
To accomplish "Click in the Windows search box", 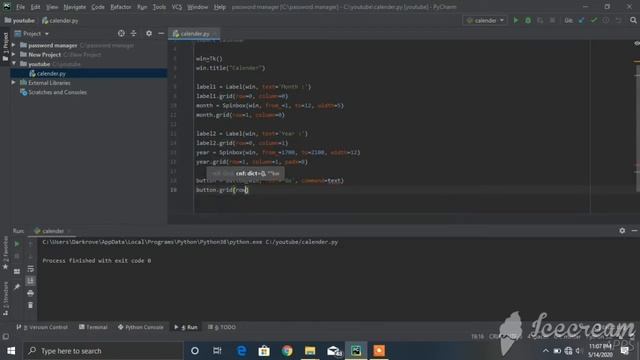I will [x=104, y=351].
